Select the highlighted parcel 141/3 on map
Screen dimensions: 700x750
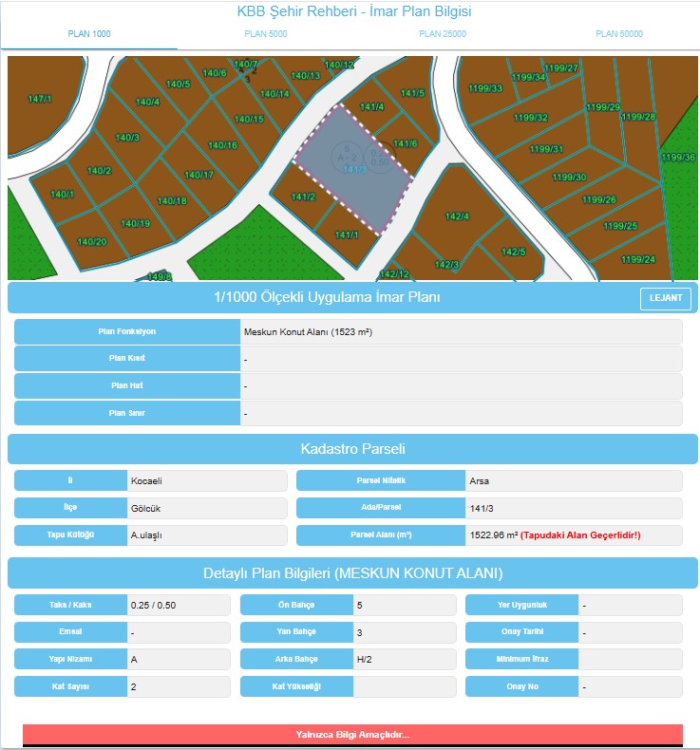(353, 169)
